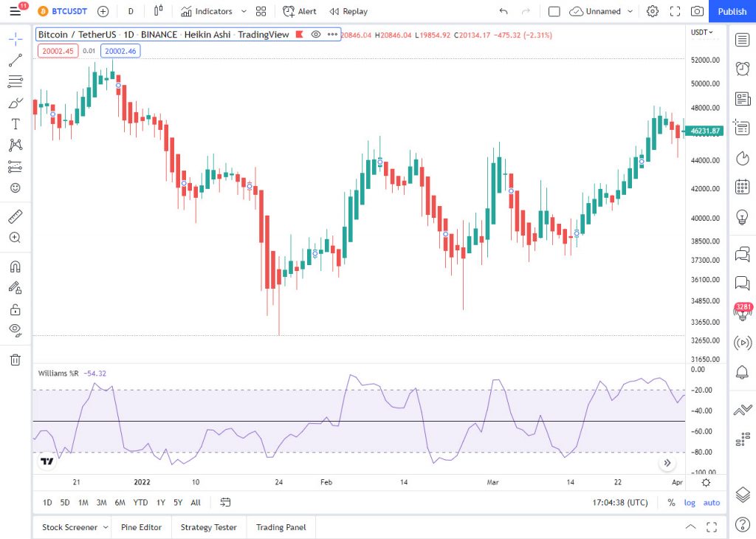Open the time axis settings gear
The height and width of the screenshot is (539, 756).
pos(706,483)
